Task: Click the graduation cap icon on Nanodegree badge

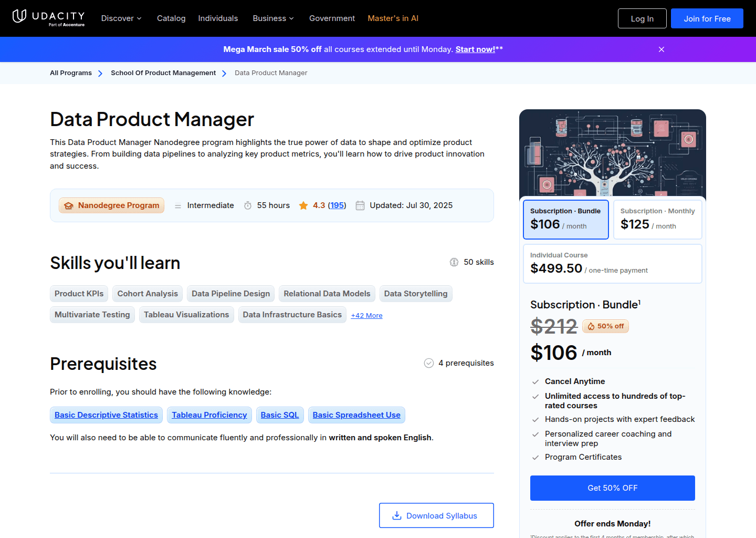Action: [69, 205]
